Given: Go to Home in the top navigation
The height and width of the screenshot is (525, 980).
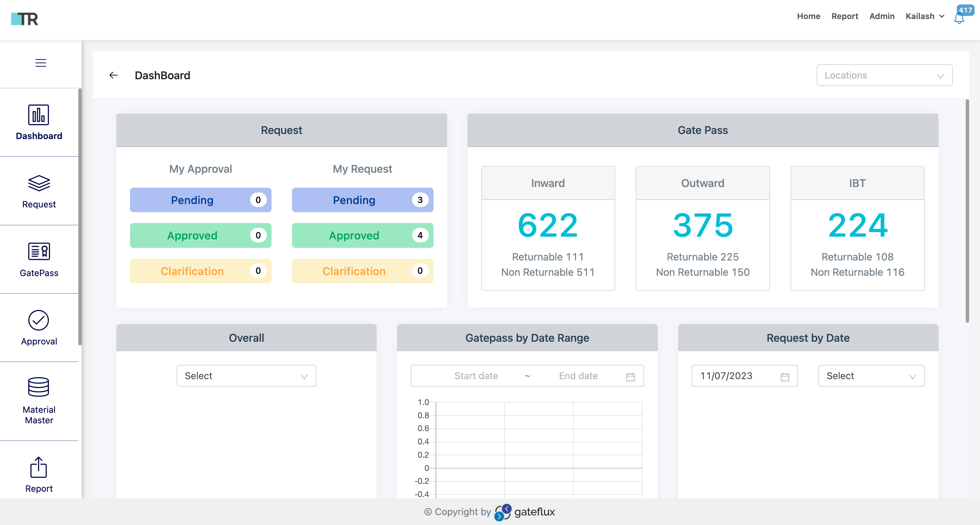Looking at the screenshot, I should (808, 16).
